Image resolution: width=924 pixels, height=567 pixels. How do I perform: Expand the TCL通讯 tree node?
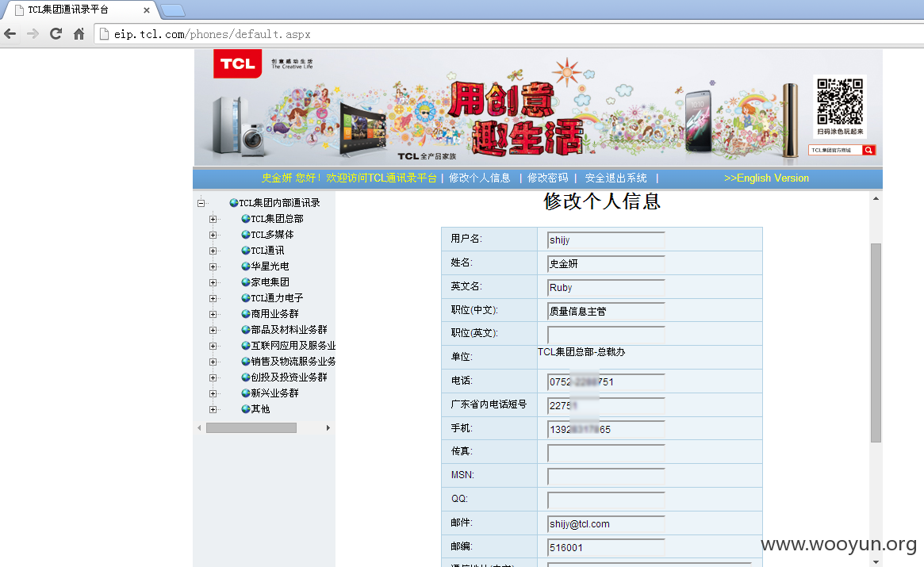click(213, 251)
